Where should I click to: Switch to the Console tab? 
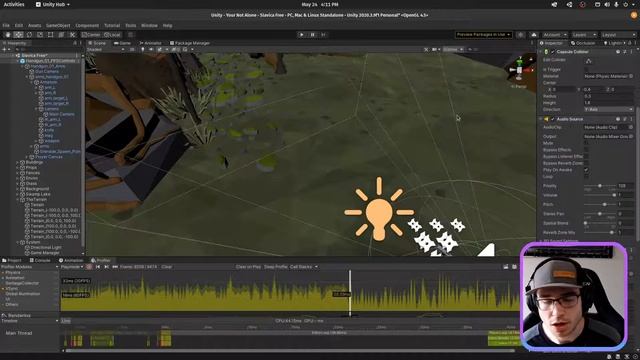tap(40, 260)
